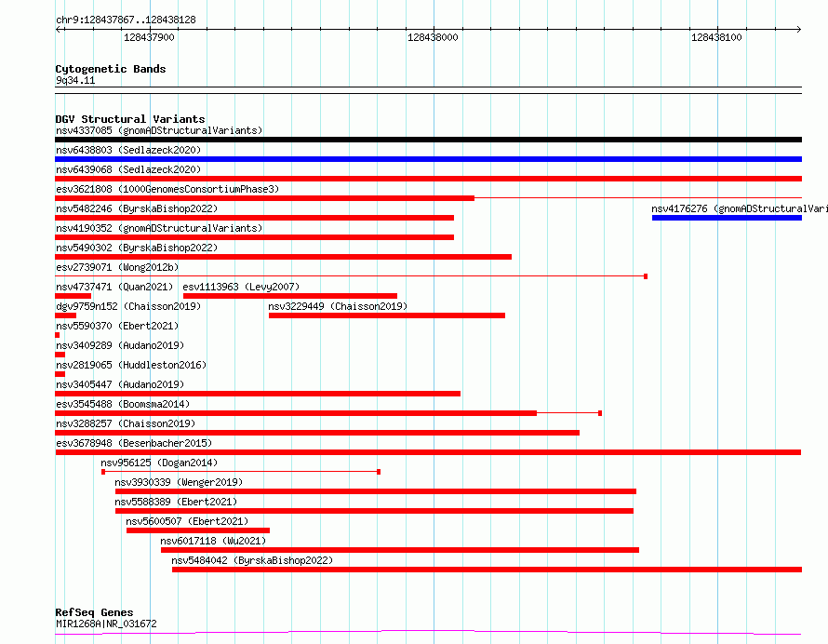Click the red nsv5482246 variant bar

coord(255,218)
